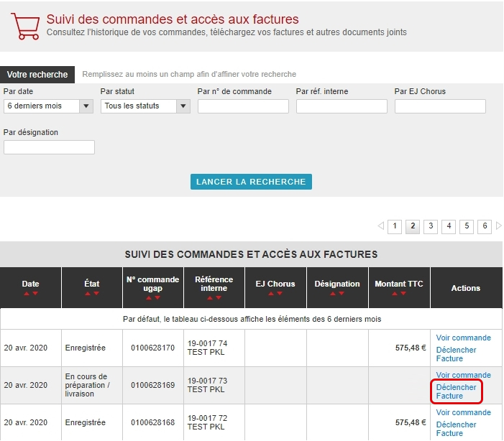Focus the 'Par n° de commande' field

(x=243, y=106)
